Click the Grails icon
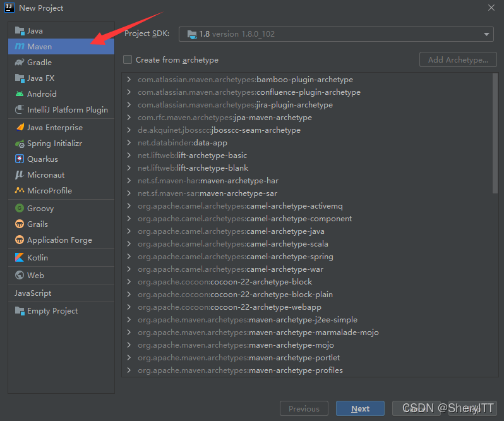 coord(20,224)
